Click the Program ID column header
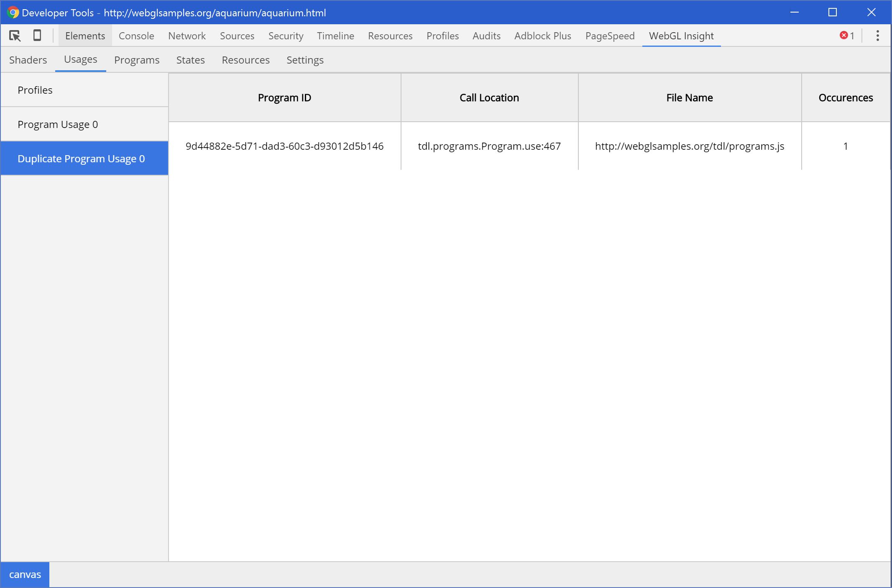 tap(284, 97)
